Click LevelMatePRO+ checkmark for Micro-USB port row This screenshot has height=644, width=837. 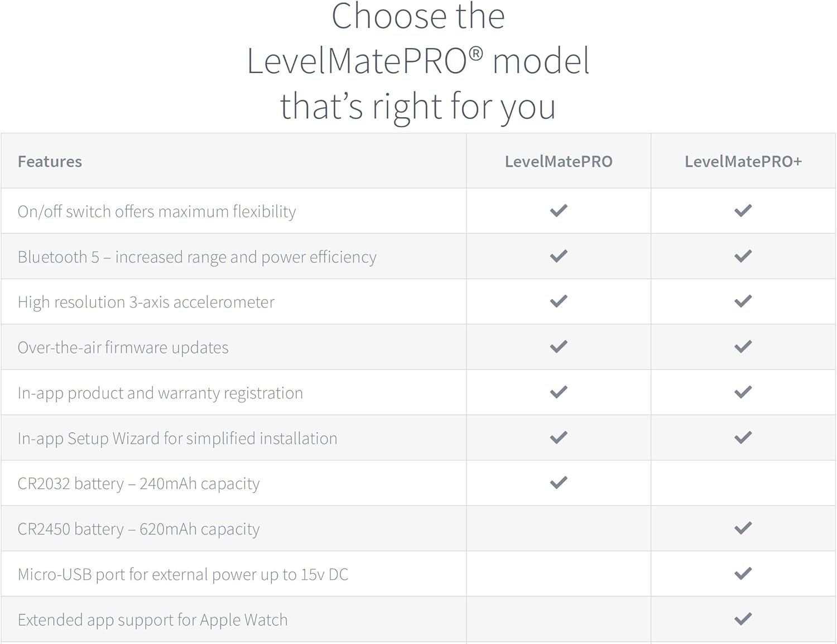743,574
